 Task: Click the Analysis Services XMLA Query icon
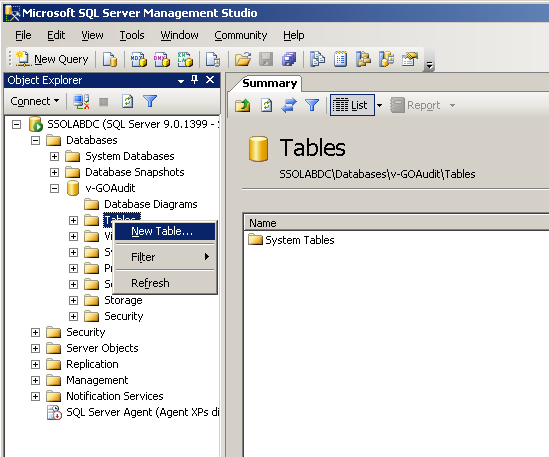click(x=185, y=59)
